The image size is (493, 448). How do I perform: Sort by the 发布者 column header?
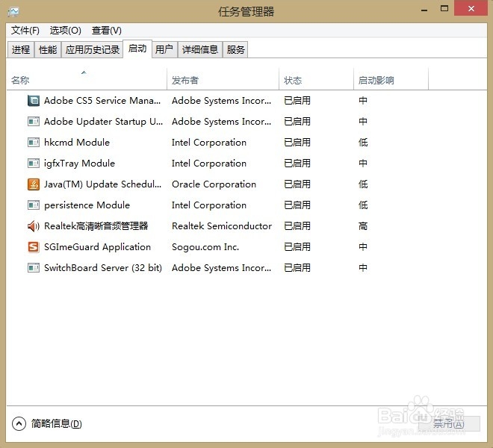coord(223,80)
